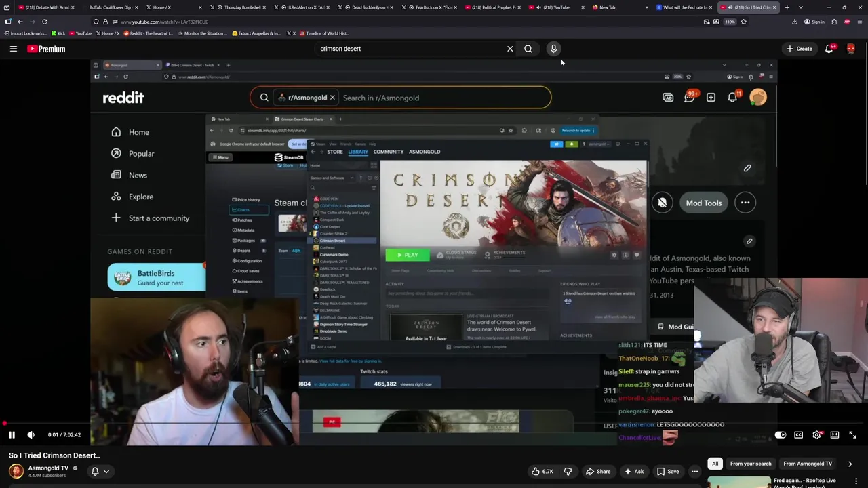Select the From your search chip
The image size is (868, 488).
coord(751,464)
